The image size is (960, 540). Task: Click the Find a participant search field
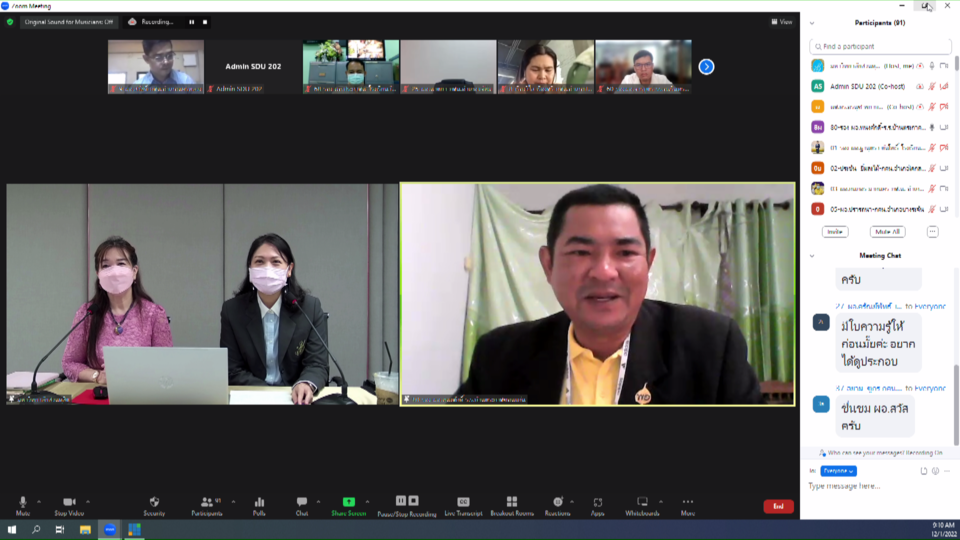tap(880, 47)
